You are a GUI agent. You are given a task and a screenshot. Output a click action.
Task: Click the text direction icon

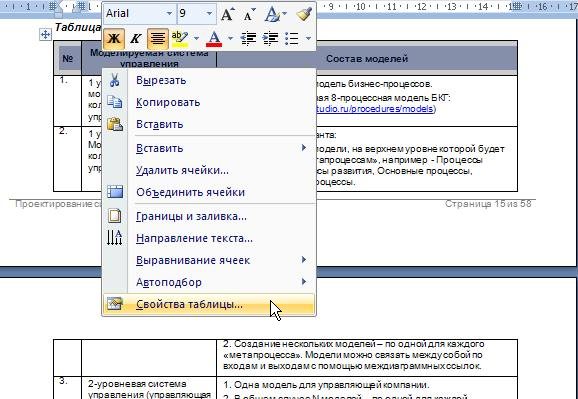click(x=115, y=238)
